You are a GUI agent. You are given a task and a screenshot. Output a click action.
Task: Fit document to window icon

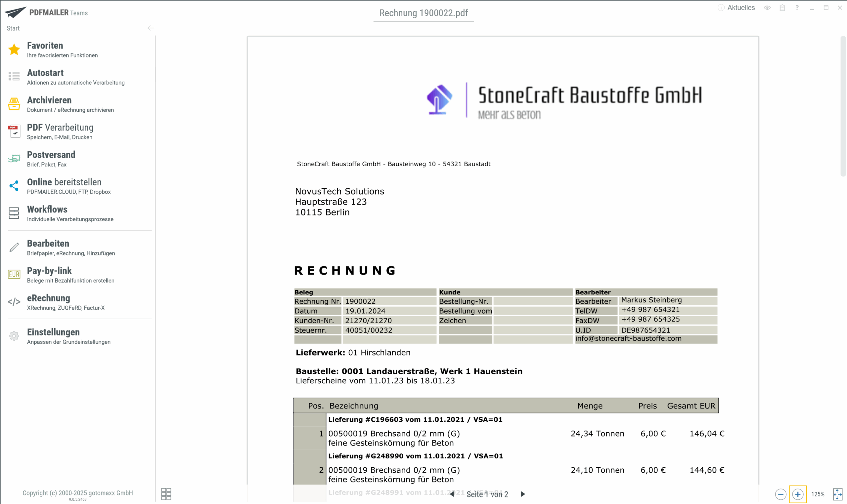[837, 494]
